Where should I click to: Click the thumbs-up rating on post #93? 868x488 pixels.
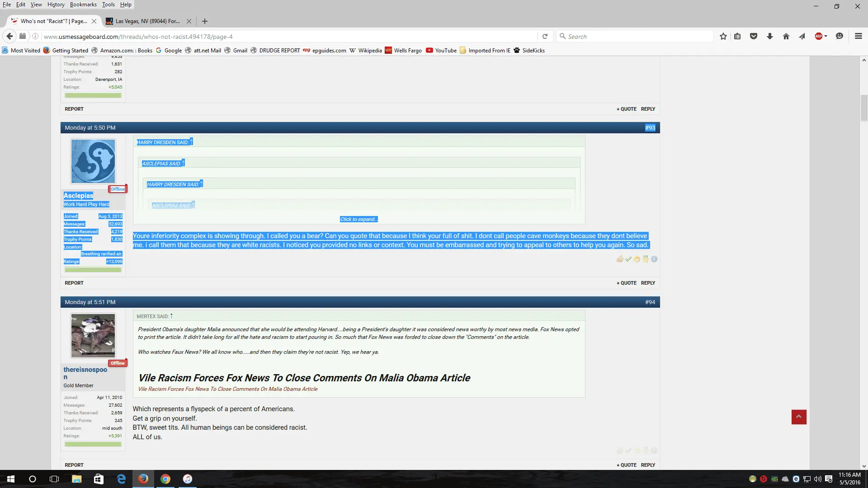pos(619,259)
